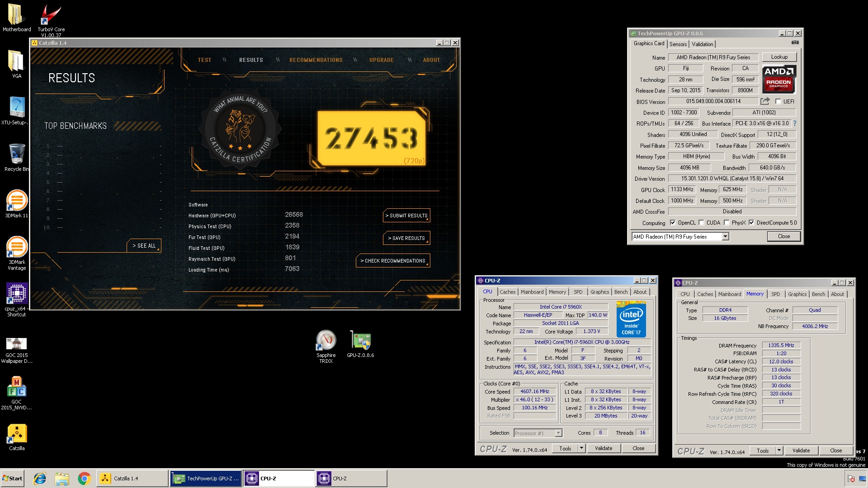Expand Tools dropdown arrow in CPU-Z Memory window
Viewport: 868px width, 488px height.
(x=779, y=450)
